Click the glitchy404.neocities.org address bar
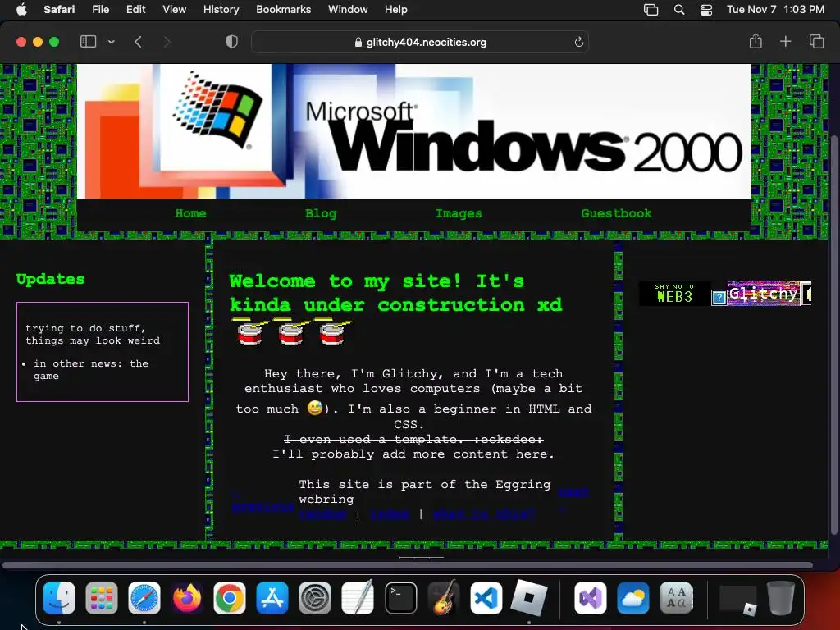 pyautogui.click(x=420, y=42)
